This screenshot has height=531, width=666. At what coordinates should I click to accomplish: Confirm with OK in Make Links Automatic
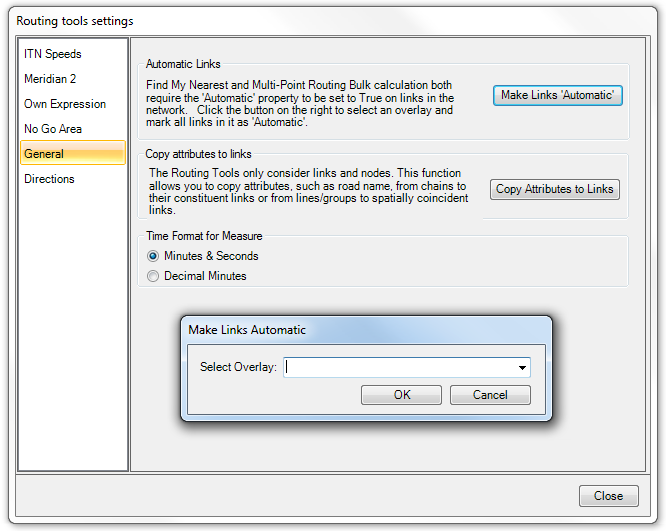point(401,395)
